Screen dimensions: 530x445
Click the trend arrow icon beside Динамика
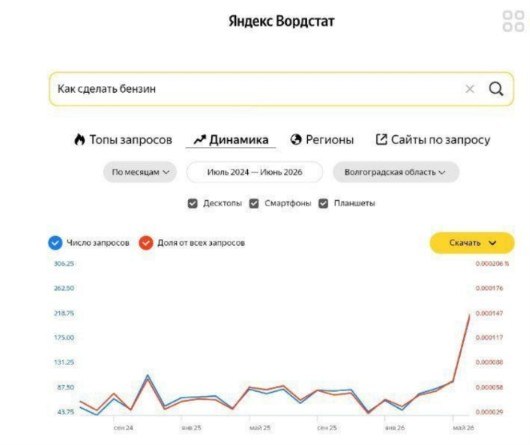(199, 139)
